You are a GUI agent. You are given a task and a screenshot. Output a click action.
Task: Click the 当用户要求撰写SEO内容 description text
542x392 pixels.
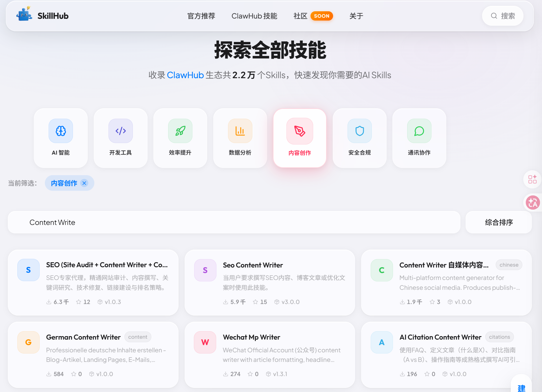coord(284,283)
